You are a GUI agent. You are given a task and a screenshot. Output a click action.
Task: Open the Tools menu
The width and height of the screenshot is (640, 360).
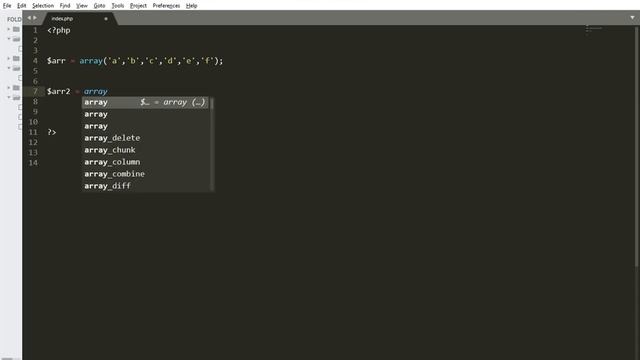coord(118,6)
